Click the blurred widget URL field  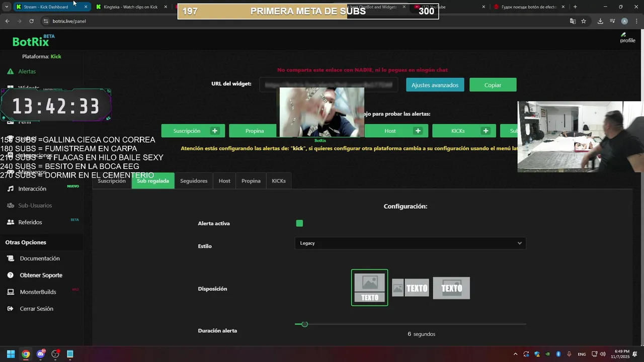[329, 84]
